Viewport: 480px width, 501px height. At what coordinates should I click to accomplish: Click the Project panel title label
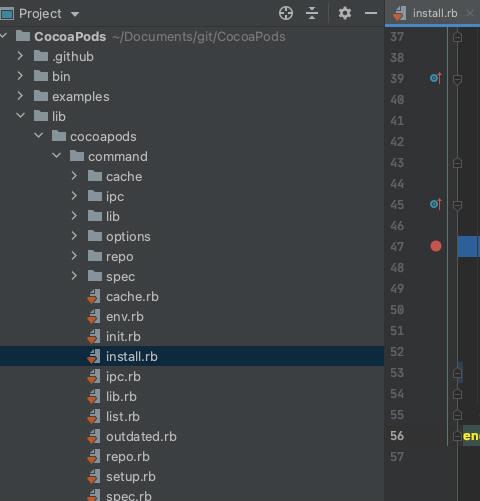click(x=40, y=14)
